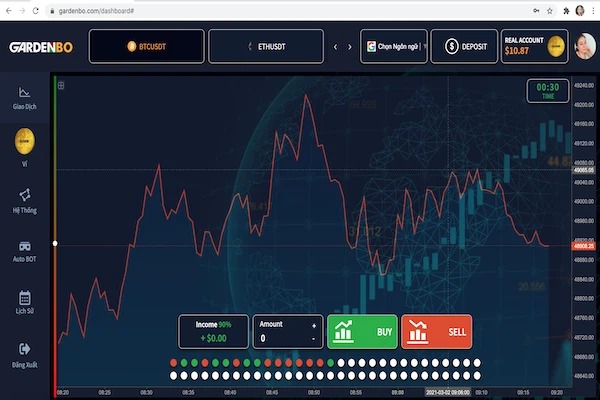Click the Amount input field
600x400 pixels.
(280, 339)
